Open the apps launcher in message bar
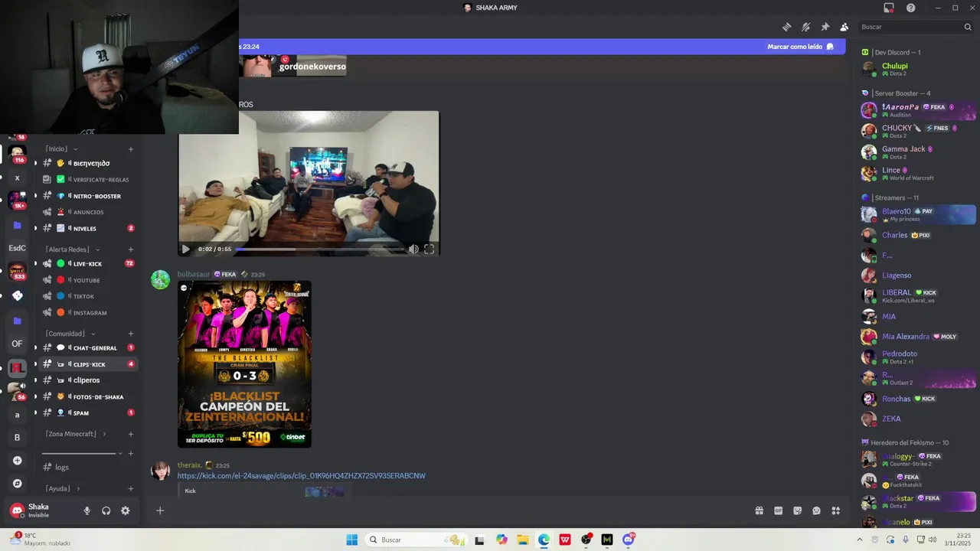The height and width of the screenshot is (551, 980). tap(835, 510)
